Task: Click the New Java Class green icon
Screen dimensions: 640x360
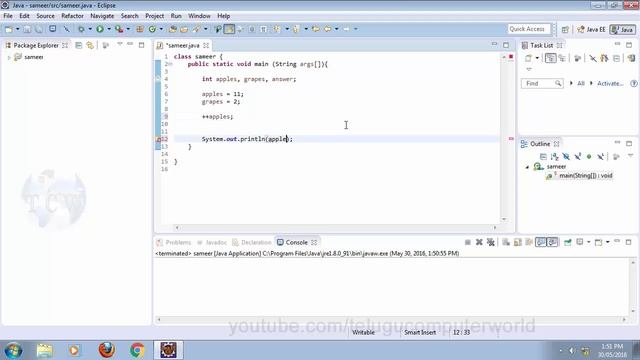Action: (152, 29)
